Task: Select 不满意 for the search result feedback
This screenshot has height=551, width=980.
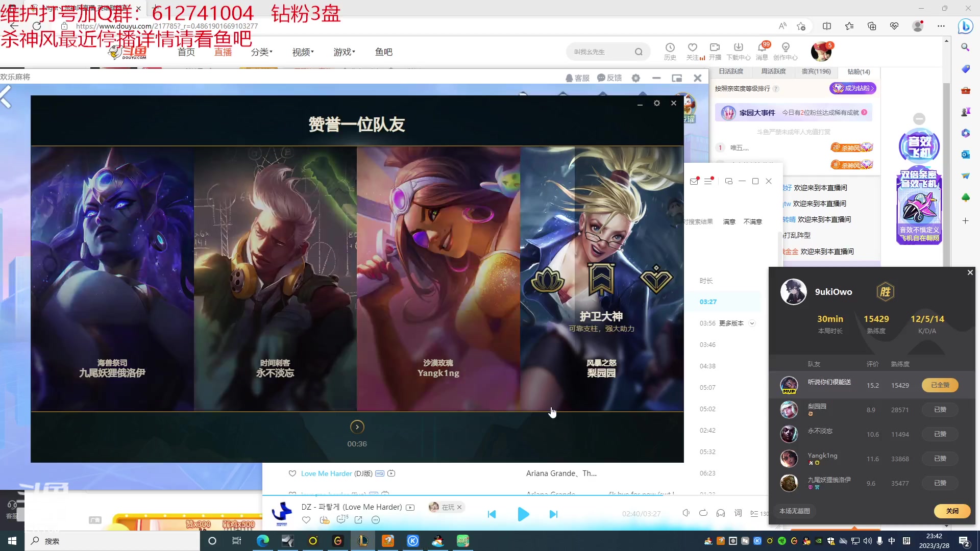Action: pyautogui.click(x=752, y=221)
